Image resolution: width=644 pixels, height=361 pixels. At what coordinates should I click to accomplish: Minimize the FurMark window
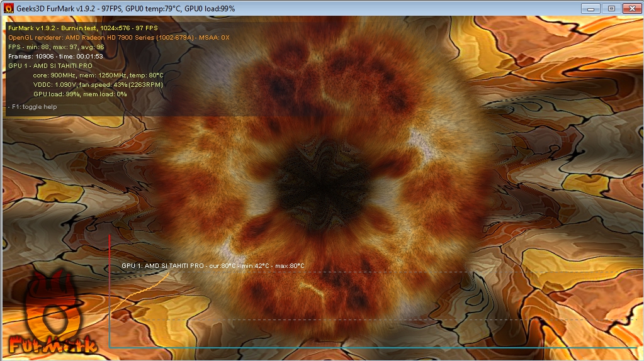pyautogui.click(x=590, y=9)
